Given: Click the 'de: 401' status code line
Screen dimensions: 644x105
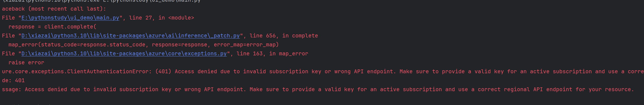Looking at the screenshot, I should pyautogui.click(x=13, y=81).
